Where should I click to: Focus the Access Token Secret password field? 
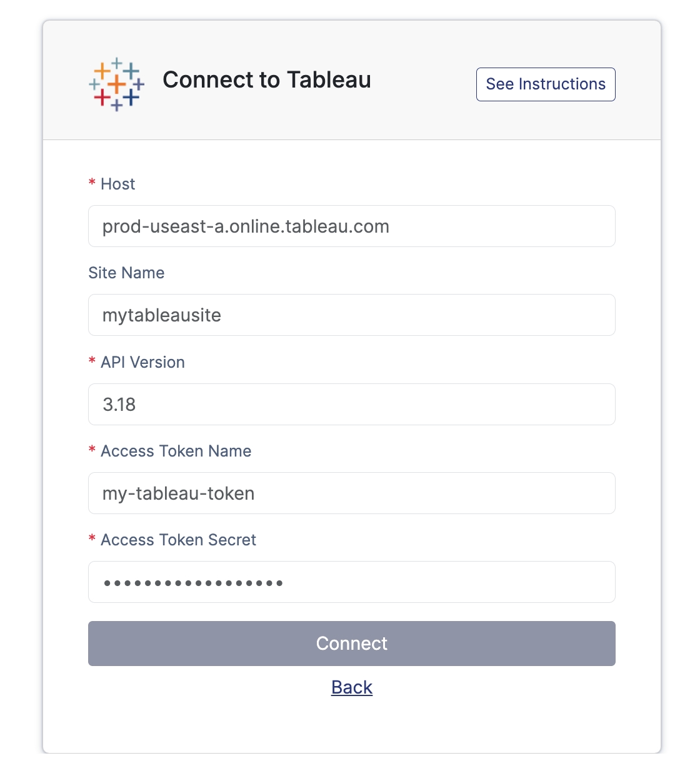[x=351, y=582]
